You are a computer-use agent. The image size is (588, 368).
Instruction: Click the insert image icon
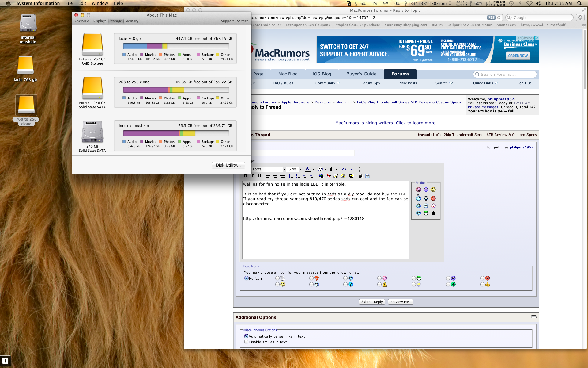(343, 176)
